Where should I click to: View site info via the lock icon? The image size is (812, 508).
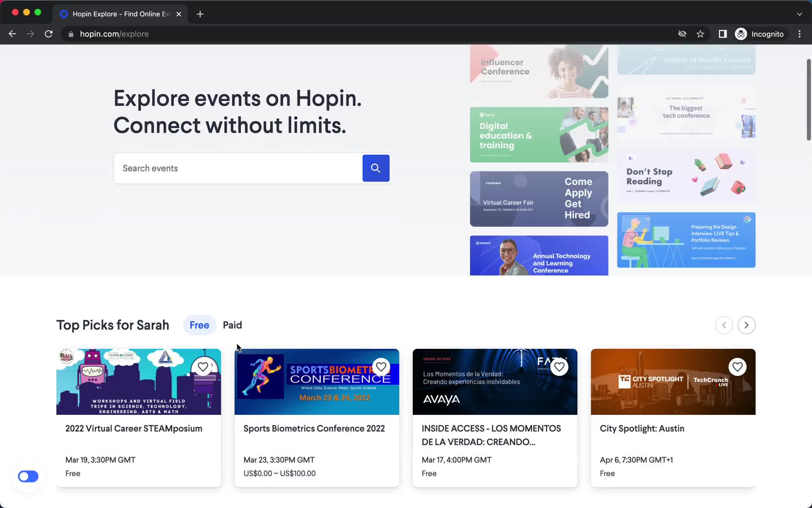[x=71, y=34]
